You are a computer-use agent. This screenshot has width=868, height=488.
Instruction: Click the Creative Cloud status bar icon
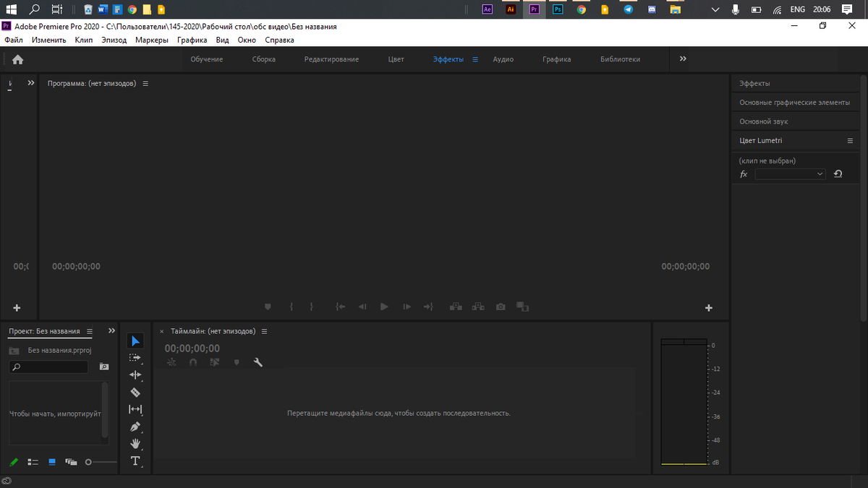(x=7, y=481)
